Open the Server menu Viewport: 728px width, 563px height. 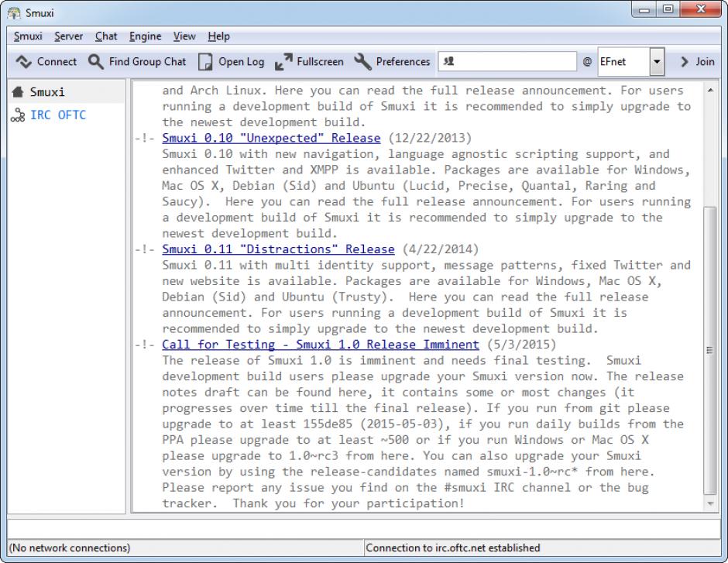68,36
